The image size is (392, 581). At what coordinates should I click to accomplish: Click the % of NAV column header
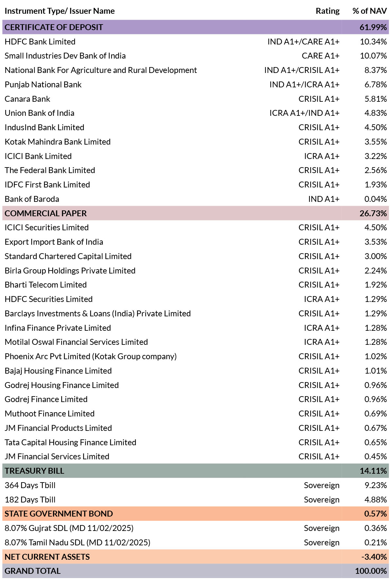(369, 11)
